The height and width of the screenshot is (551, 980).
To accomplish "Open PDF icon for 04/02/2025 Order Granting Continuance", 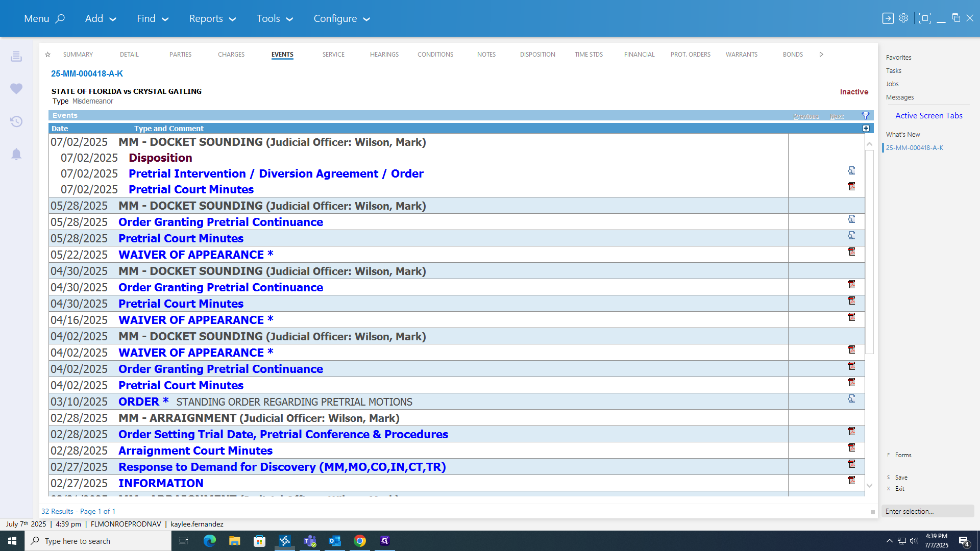I will pos(851,366).
